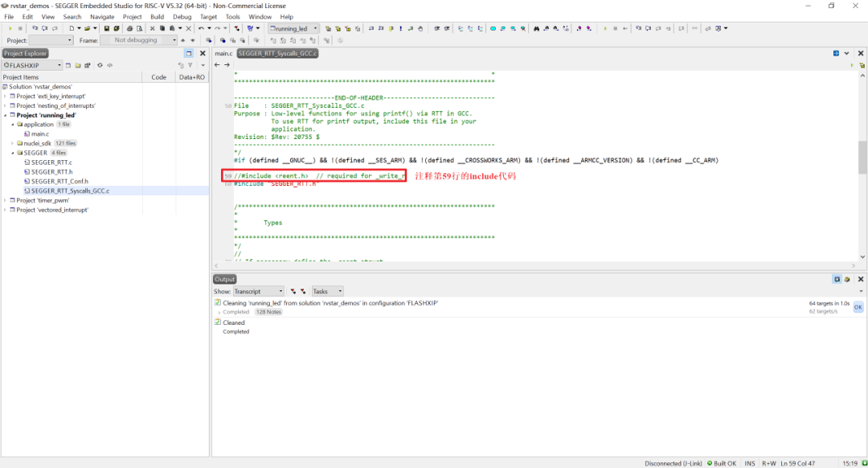868x468 pixels.
Task: Open the Tools menu
Action: (232, 17)
